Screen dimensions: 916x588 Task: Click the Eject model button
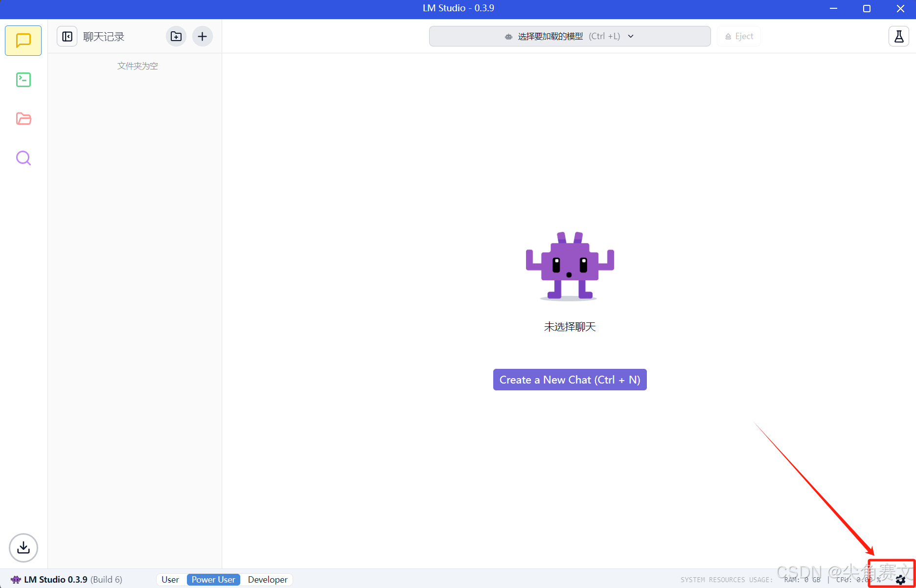point(739,36)
